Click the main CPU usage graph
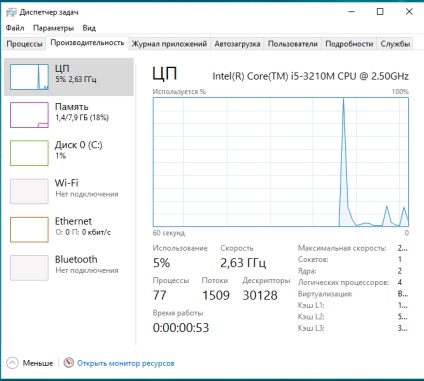 click(x=281, y=162)
